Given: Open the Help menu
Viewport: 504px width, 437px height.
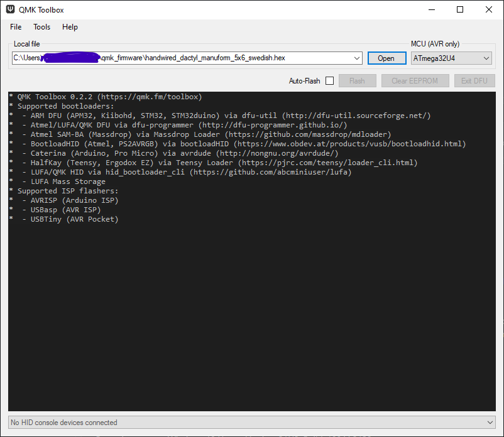Looking at the screenshot, I should pyautogui.click(x=70, y=26).
